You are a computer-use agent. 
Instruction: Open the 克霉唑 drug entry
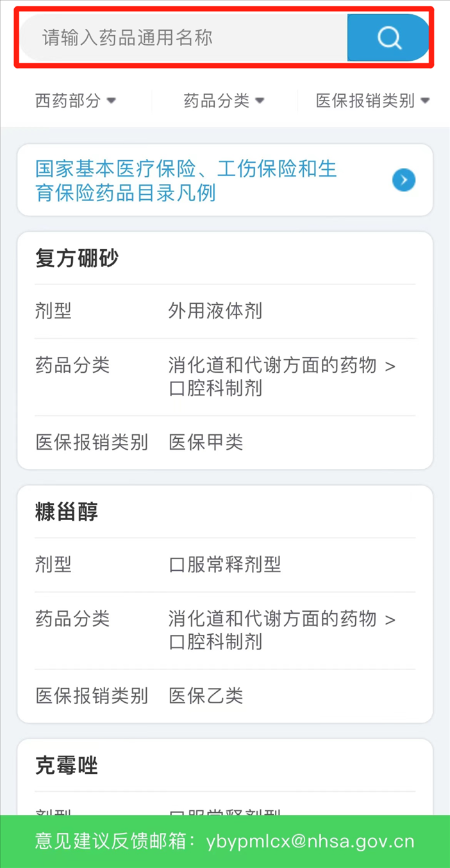(x=67, y=766)
